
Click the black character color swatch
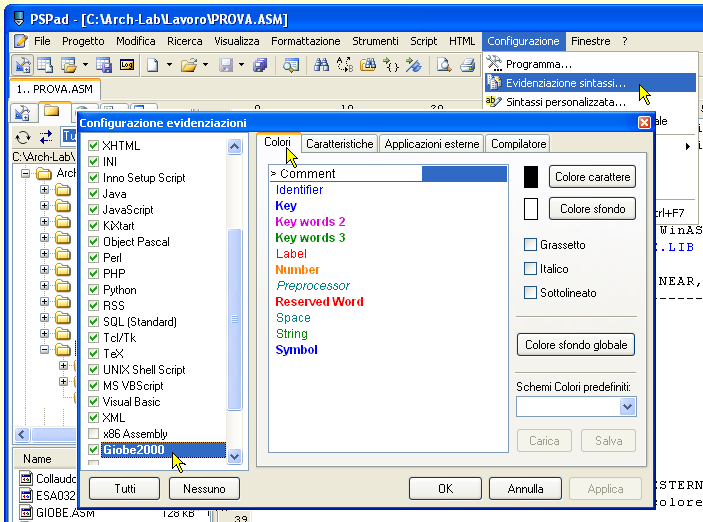click(x=531, y=177)
